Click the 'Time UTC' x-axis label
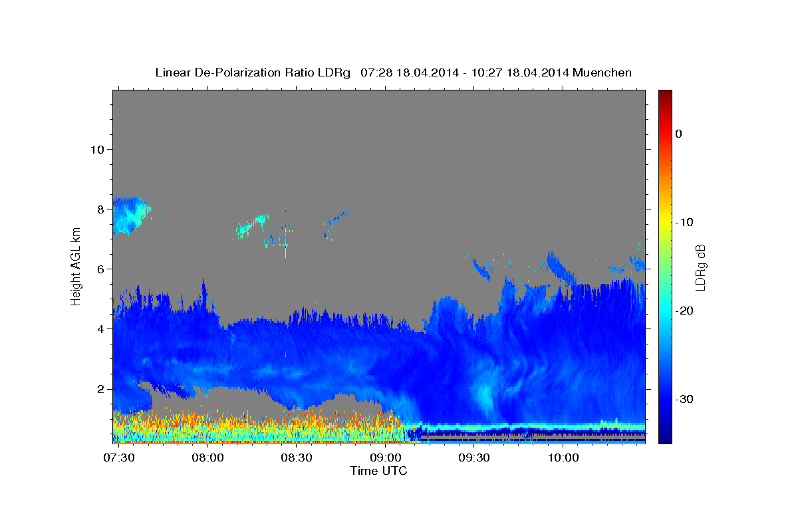 [378, 471]
